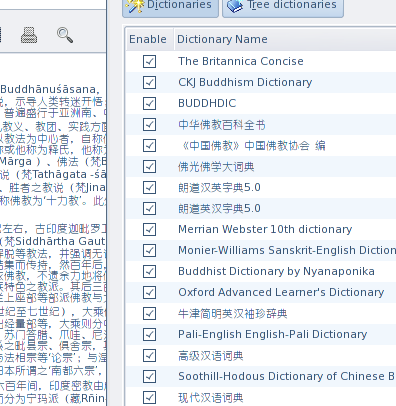Toggle Monier-Williams Sanskrit-English checkbox
The width and height of the screenshot is (396, 406).
point(149,250)
